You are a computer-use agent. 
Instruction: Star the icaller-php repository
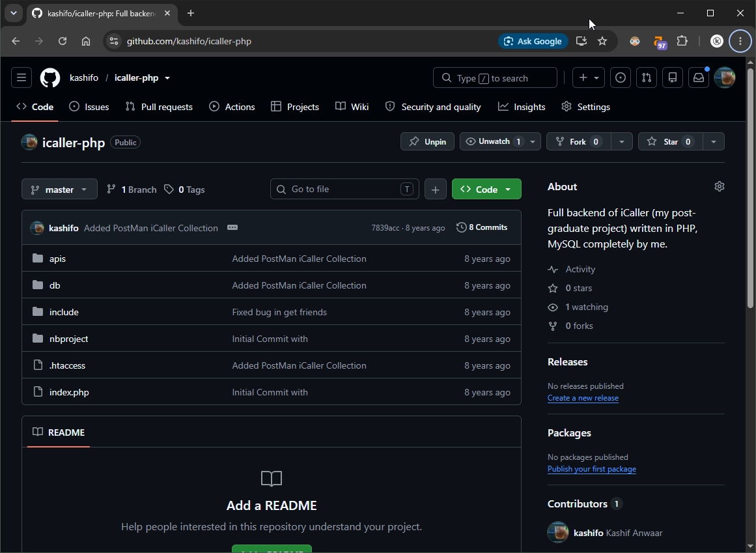click(x=671, y=141)
